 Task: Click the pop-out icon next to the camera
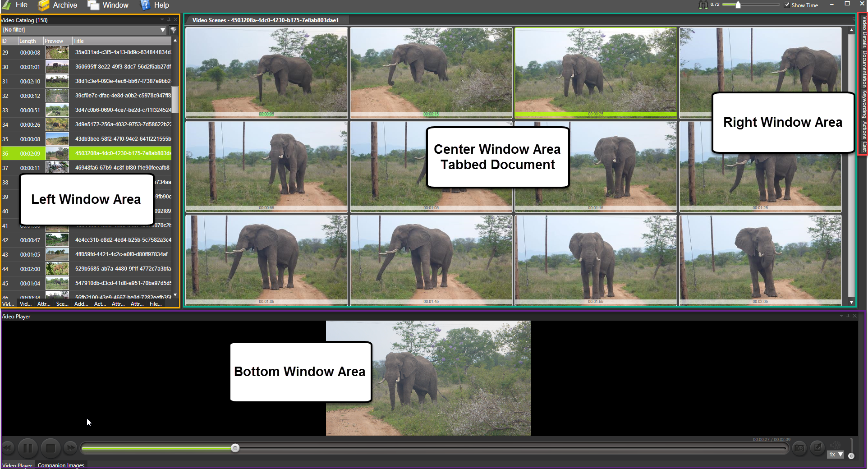point(817,448)
